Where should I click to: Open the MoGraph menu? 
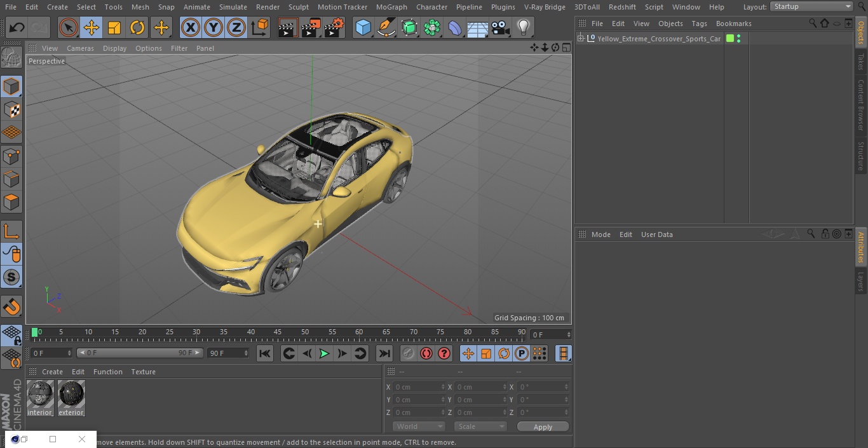pos(391,7)
